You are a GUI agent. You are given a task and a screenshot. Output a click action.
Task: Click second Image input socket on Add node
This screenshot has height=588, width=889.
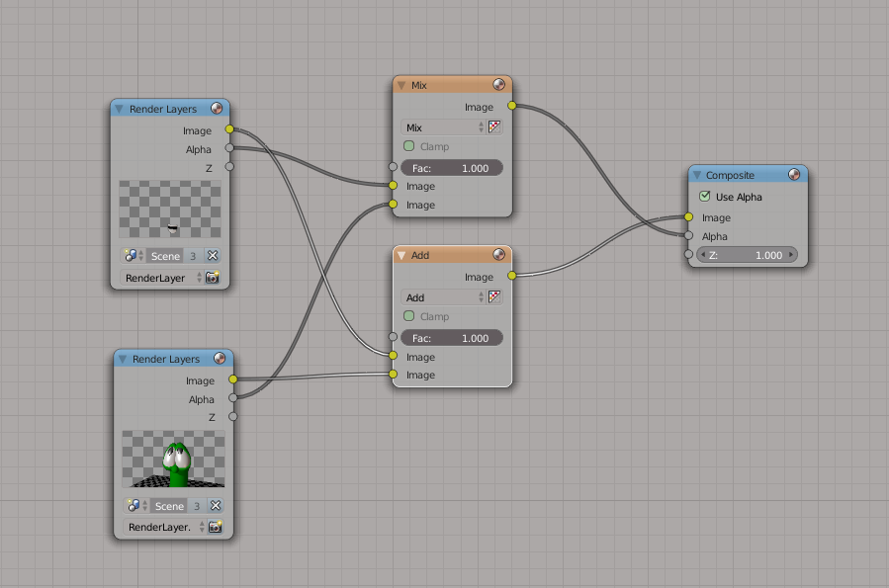click(393, 374)
